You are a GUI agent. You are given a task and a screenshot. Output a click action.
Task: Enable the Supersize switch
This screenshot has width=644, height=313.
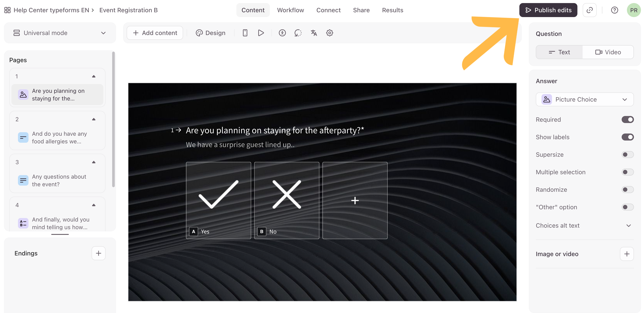coord(628,155)
